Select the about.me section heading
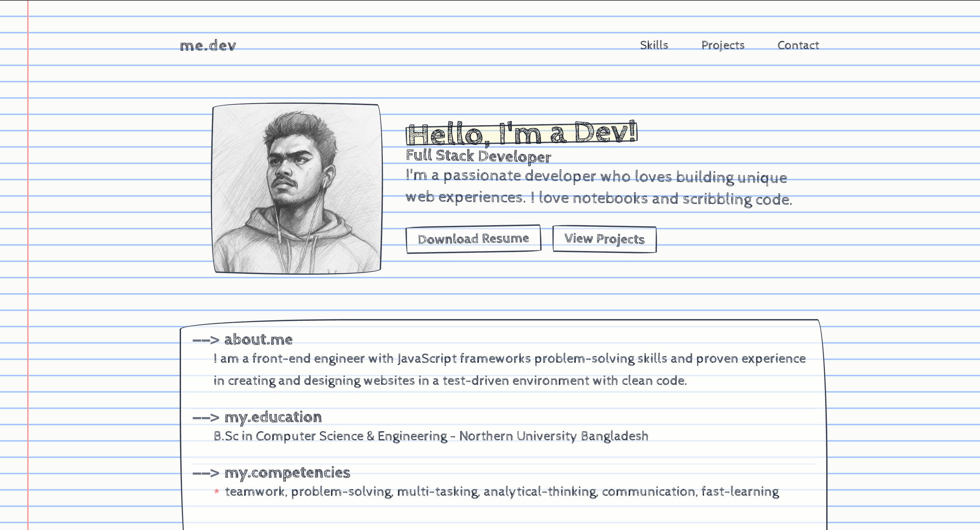Image resolution: width=980 pixels, height=530 pixels. coord(258,339)
